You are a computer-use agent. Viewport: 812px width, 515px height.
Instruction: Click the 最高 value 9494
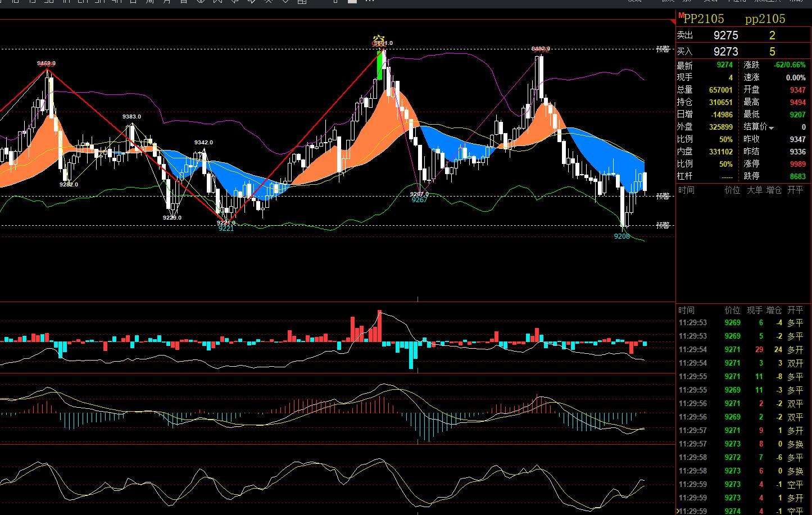(797, 102)
